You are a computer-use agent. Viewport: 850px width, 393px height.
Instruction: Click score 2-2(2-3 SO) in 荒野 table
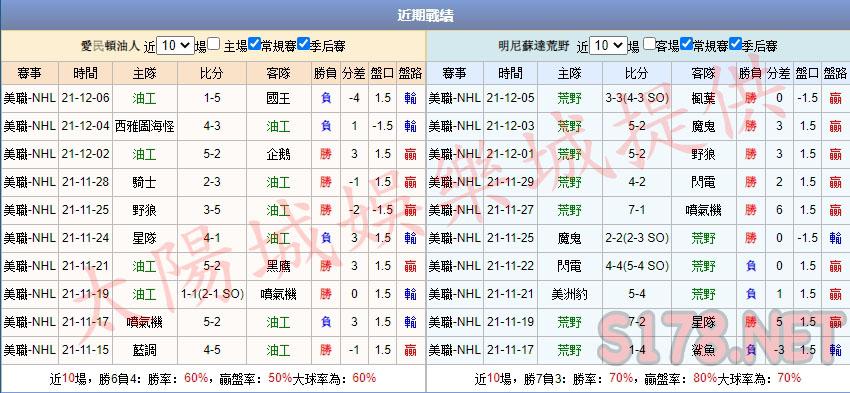tap(637, 238)
